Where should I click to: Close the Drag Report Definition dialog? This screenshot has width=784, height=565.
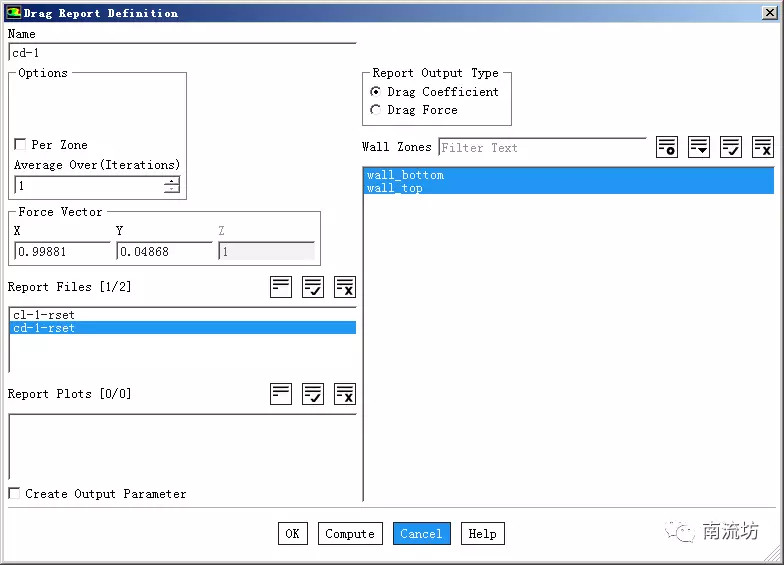point(770,13)
